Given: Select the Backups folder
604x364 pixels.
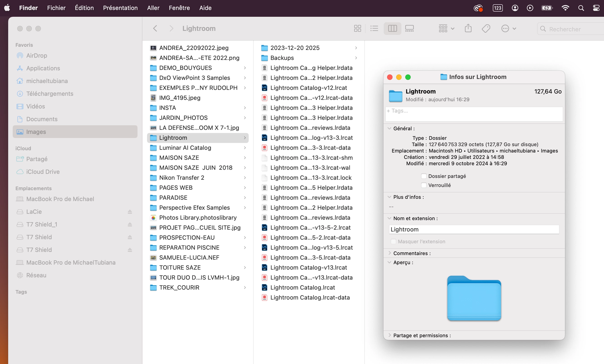Looking at the screenshot, I should (x=282, y=58).
